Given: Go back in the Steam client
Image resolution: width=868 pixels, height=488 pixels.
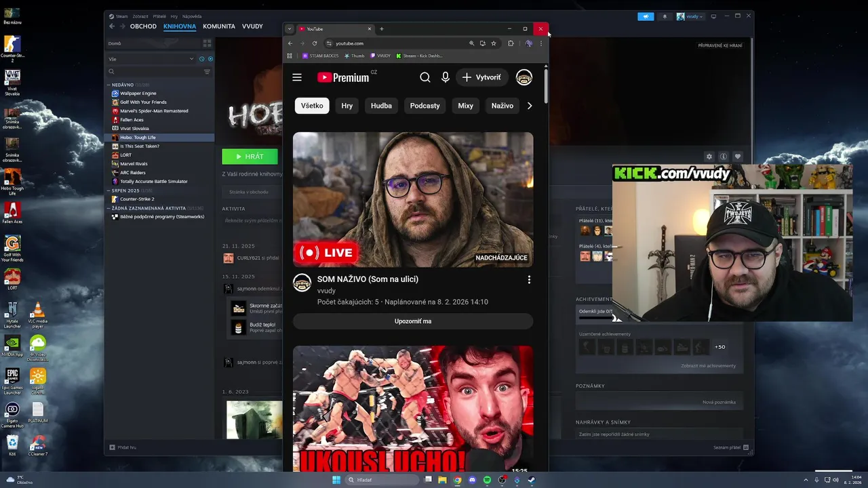Looking at the screenshot, I should pyautogui.click(x=112, y=26).
